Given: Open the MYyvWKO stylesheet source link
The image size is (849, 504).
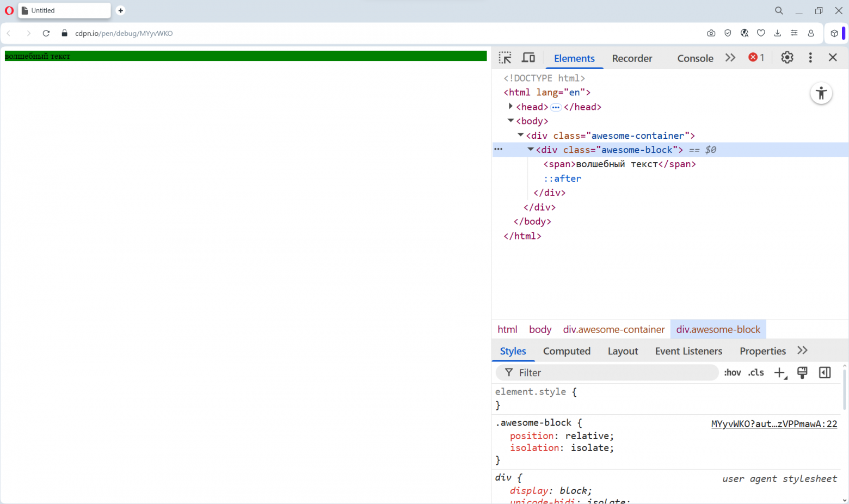Looking at the screenshot, I should [x=774, y=424].
